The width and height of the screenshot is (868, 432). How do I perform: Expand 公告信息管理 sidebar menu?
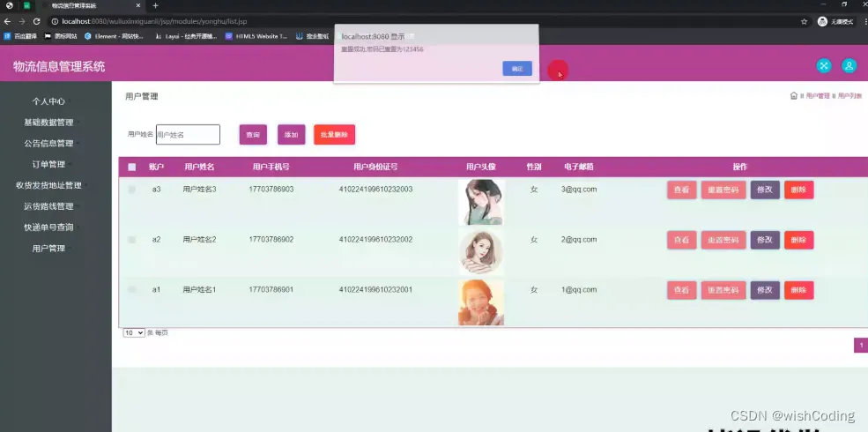[48, 144]
